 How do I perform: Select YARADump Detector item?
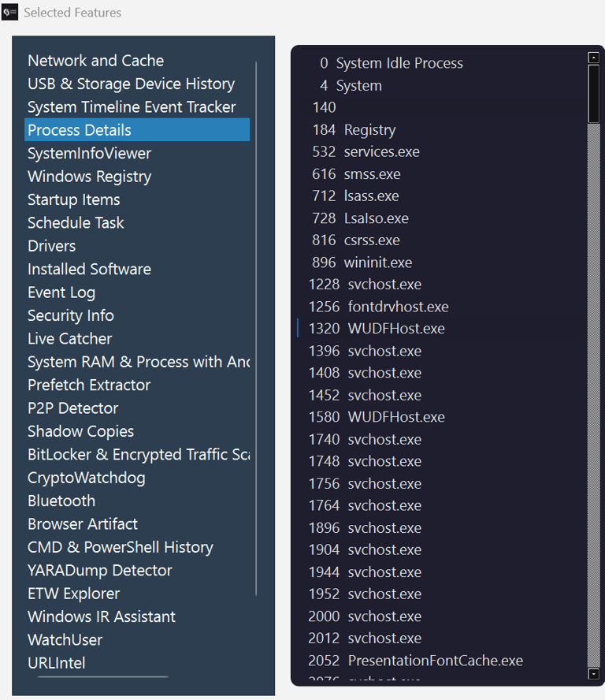(99, 570)
